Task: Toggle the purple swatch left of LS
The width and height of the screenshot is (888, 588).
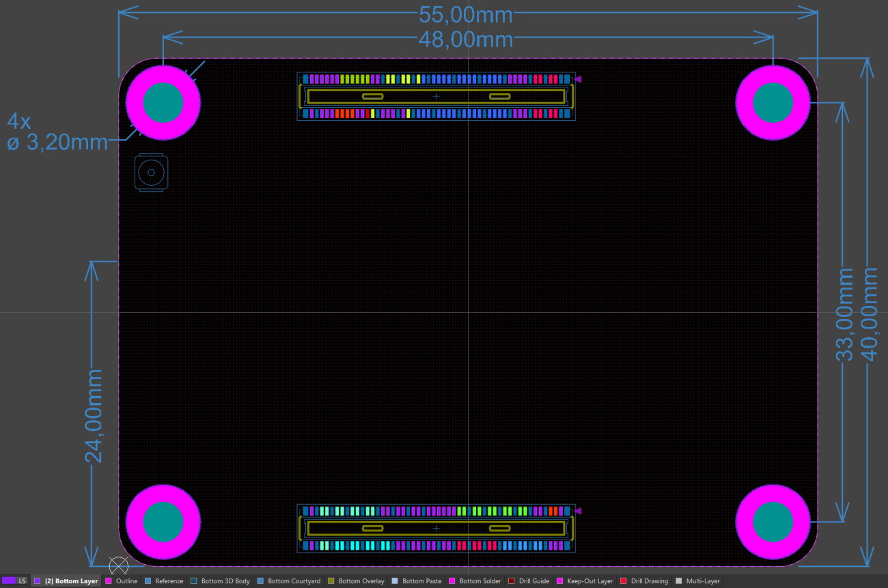Action: click(x=8, y=580)
